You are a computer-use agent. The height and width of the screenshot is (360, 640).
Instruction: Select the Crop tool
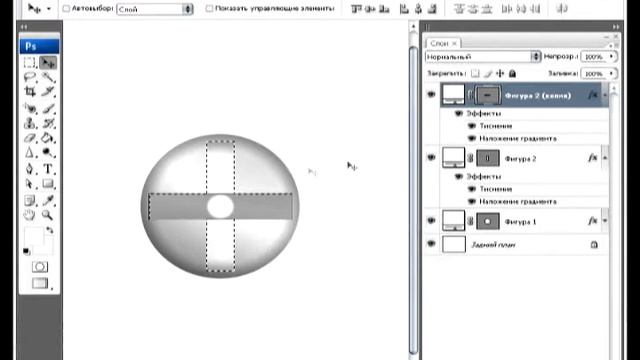point(29,91)
